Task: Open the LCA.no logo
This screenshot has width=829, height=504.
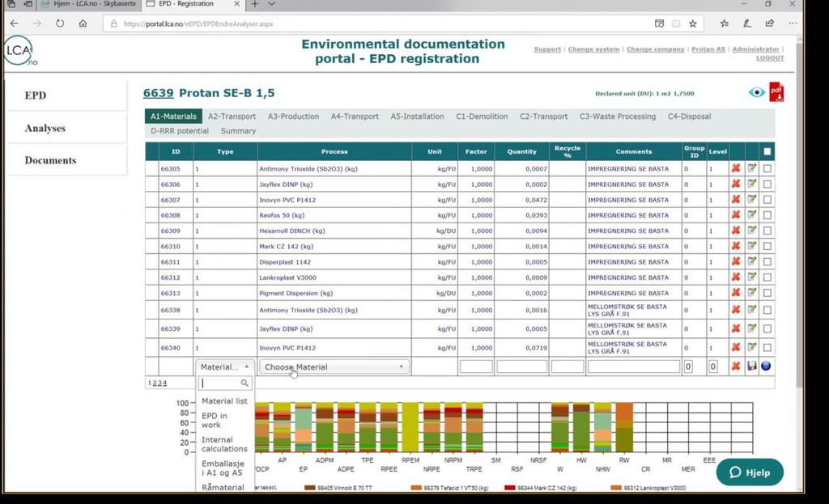Action: (20, 51)
